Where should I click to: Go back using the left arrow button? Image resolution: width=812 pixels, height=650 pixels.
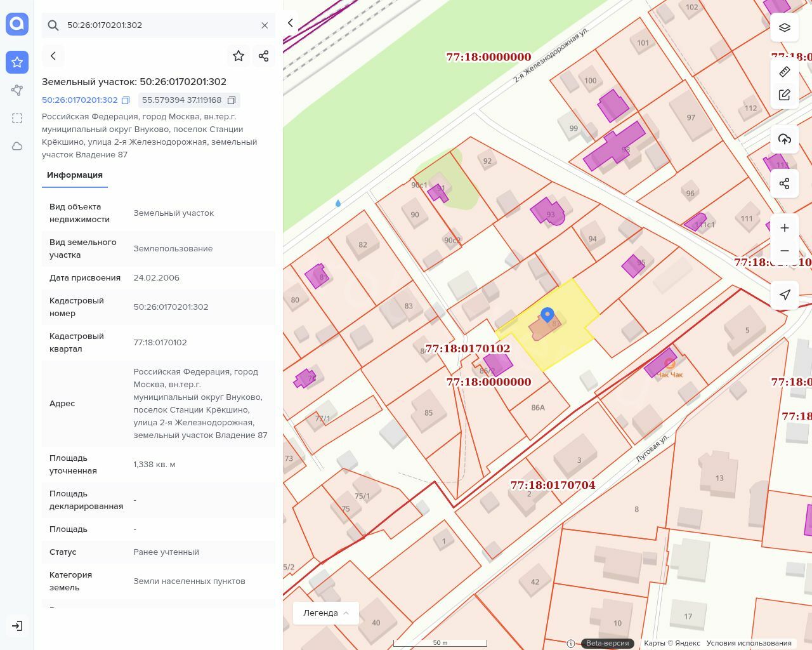pos(53,56)
